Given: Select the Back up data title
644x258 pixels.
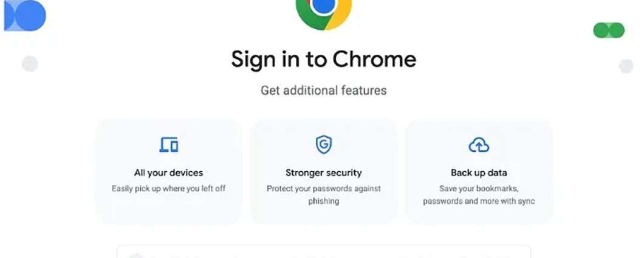Looking at the screenshot, I should [479, 173].
